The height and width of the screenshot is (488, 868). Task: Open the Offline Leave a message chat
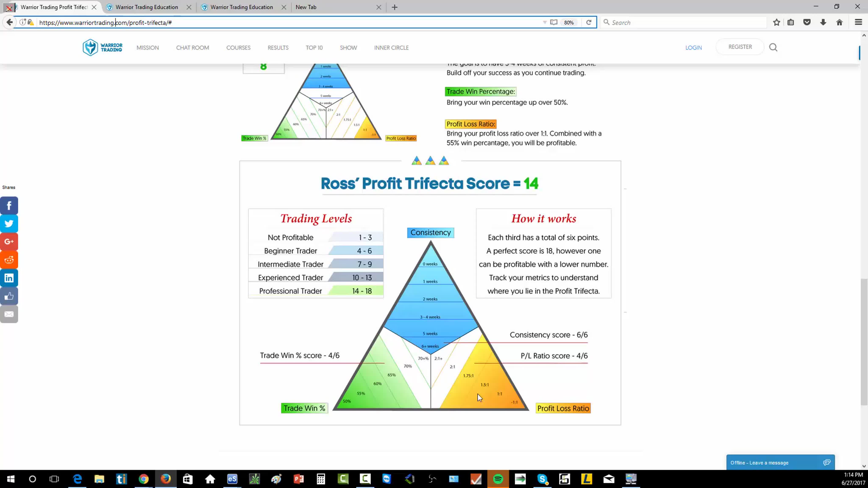(780, 462)
